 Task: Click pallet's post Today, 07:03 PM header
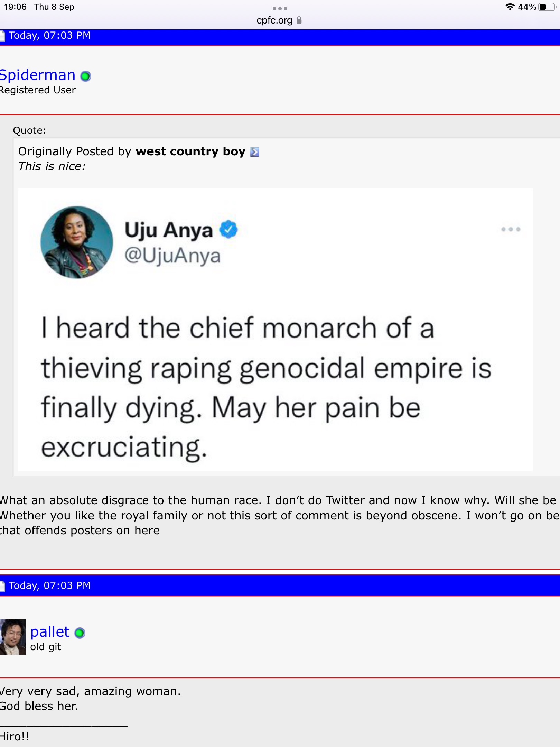click(x=49, y=585)
